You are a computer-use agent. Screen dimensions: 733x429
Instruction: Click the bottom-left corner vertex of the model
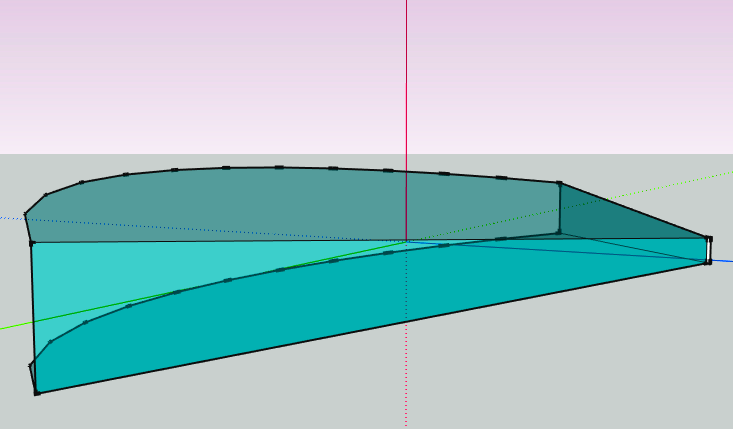(37, 393)
